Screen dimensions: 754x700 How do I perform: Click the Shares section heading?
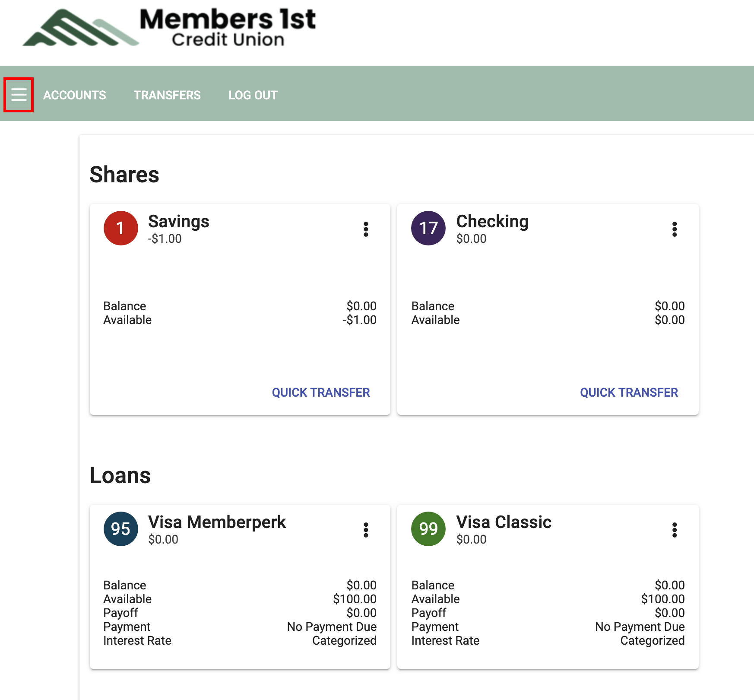click(x=124, y=175)
